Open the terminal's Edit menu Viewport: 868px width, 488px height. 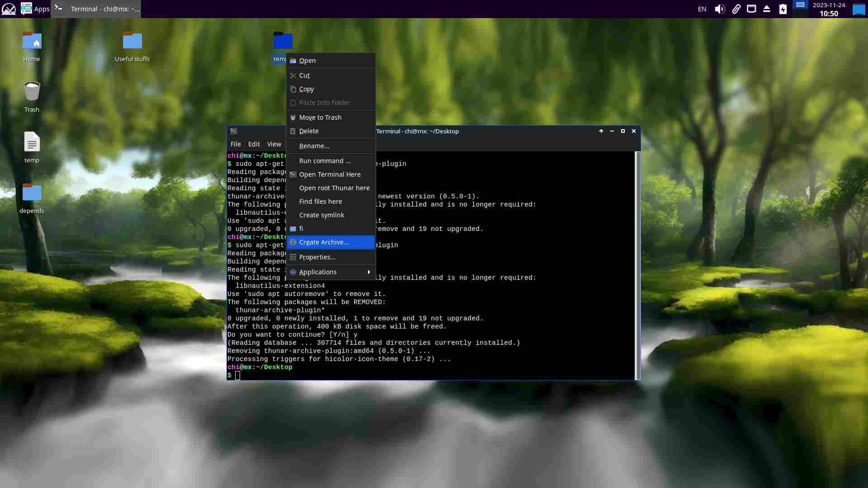254,144
